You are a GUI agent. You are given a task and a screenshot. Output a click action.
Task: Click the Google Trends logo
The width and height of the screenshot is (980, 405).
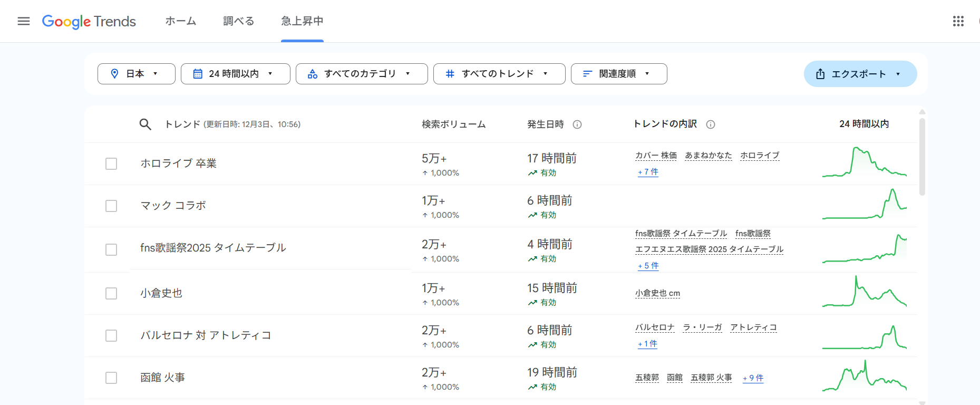point(89,21)
